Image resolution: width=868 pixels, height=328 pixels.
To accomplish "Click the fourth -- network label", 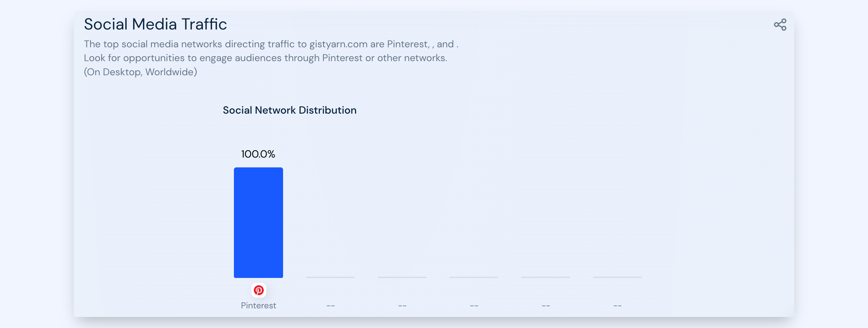I will click(546, 306).
